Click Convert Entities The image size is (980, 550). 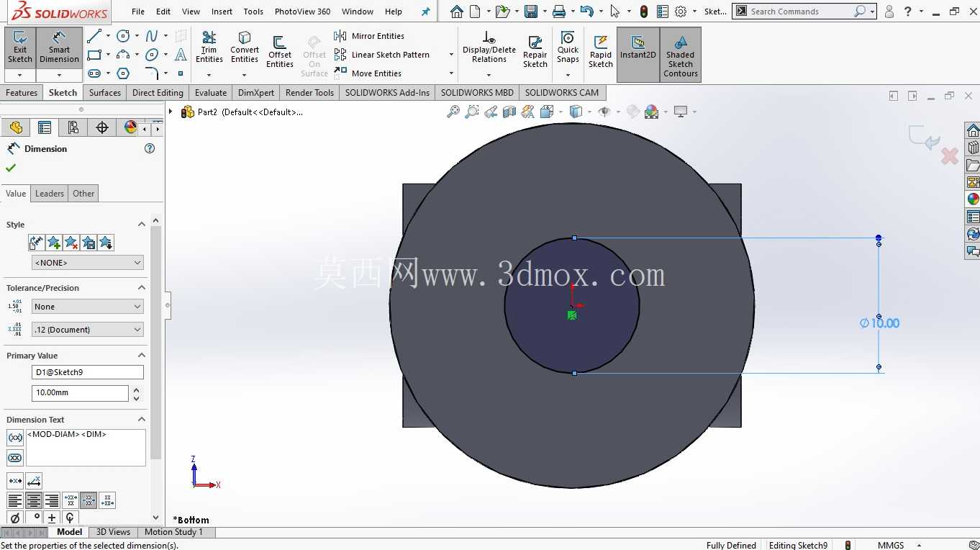[x=245, y=48]
